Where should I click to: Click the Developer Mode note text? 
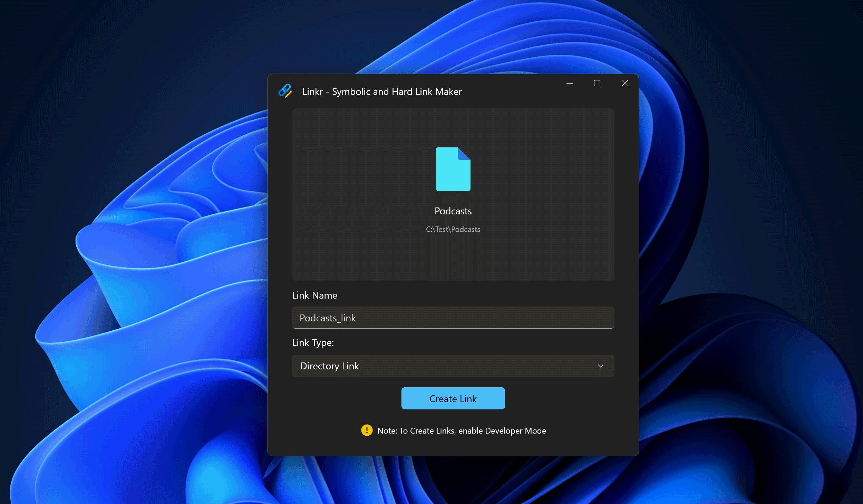click(462, 431)
